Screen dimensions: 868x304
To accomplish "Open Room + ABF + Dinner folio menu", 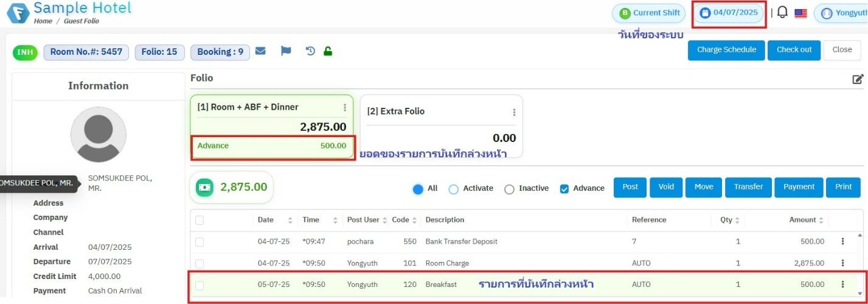I will (x=345, y=108).
